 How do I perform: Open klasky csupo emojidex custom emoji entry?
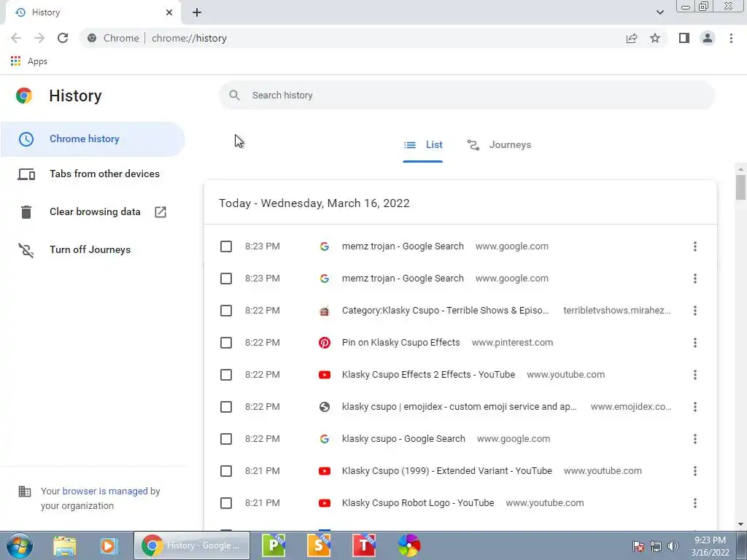click(460, 407)
